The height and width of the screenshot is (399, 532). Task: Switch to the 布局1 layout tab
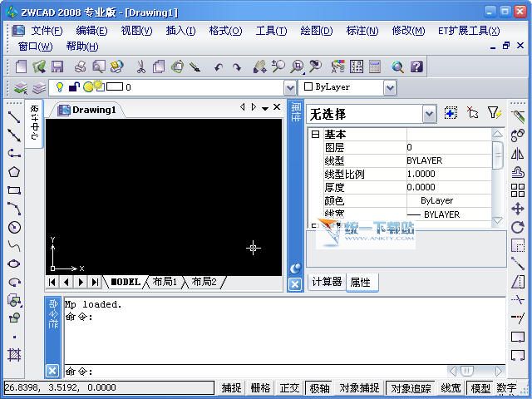point(165,283)
